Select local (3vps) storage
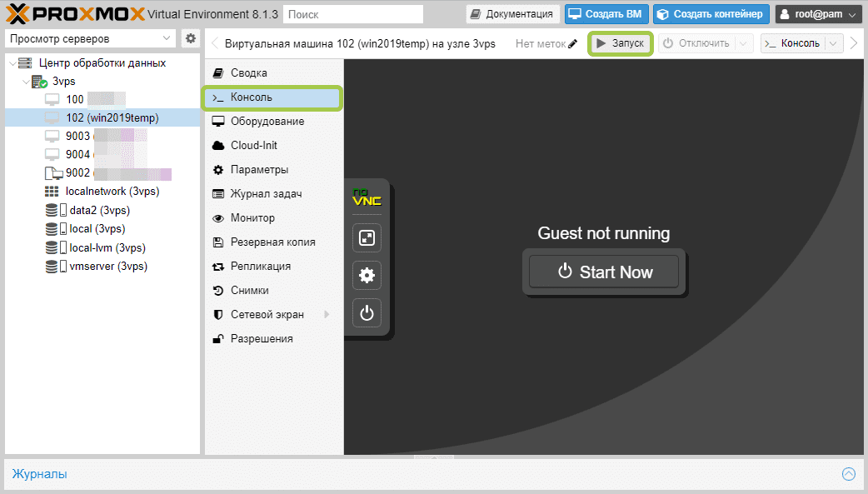Viewport: 868px width, 494px height. pos(102,229)
